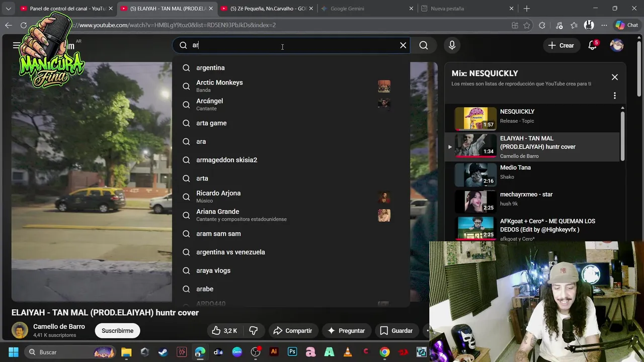The height and width of the screenshot is (362, 644).
Task: Open Photoshop from the taskbar
Action: (292, 352)
